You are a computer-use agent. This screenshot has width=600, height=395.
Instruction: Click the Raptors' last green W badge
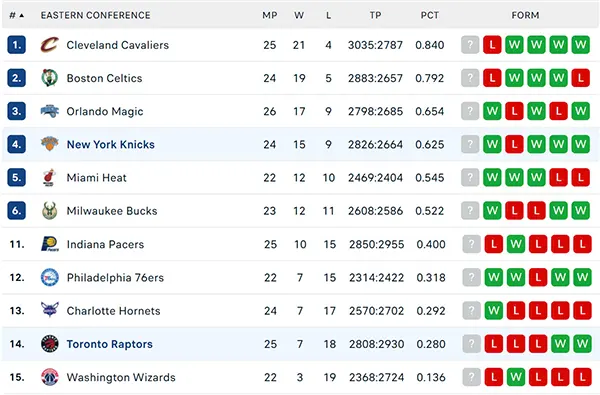click(x=582, y=344)
